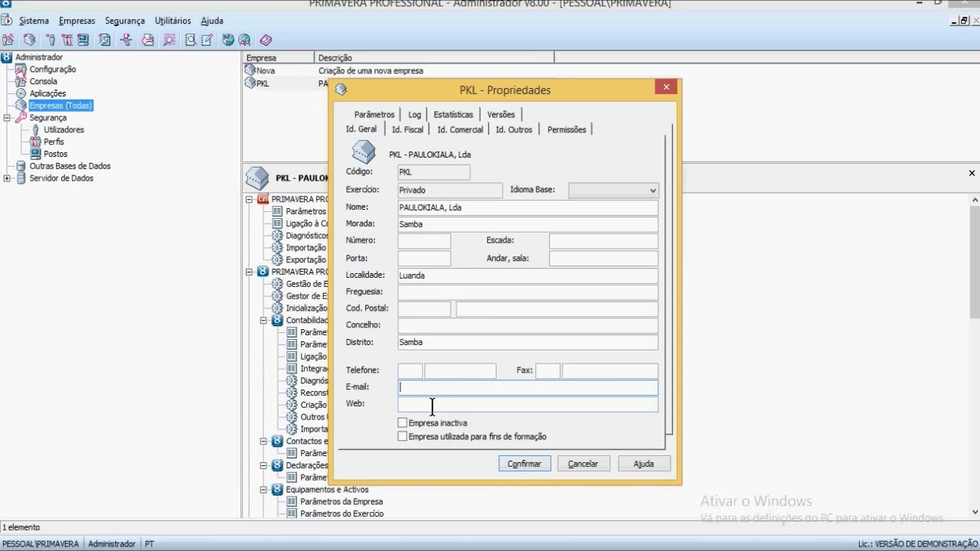Click the Ajuda button in the dialog
The height and width of the screenshot is (551, 980).
644,464
